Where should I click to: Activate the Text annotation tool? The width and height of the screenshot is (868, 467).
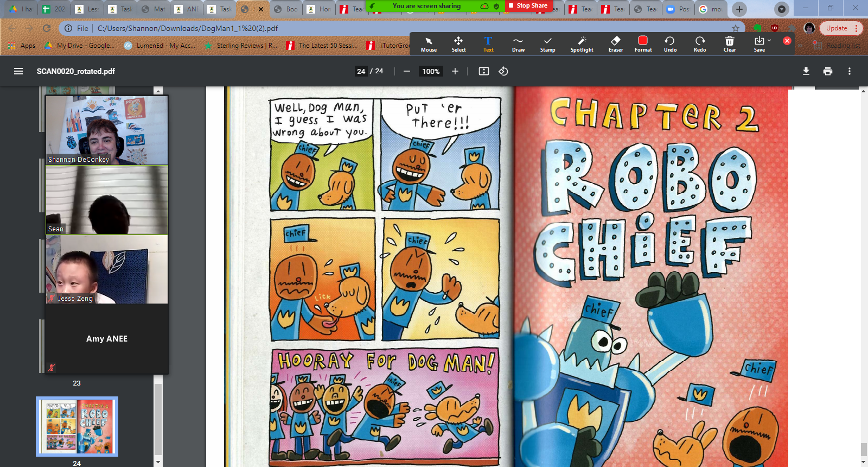[x=488, y=45]
